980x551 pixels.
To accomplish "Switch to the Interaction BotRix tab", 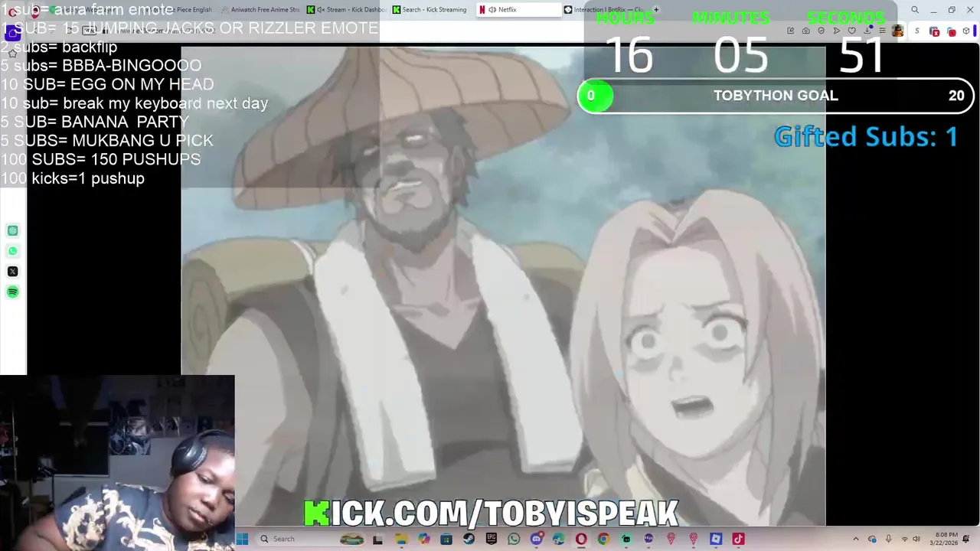I will click(x=604, y=9).
